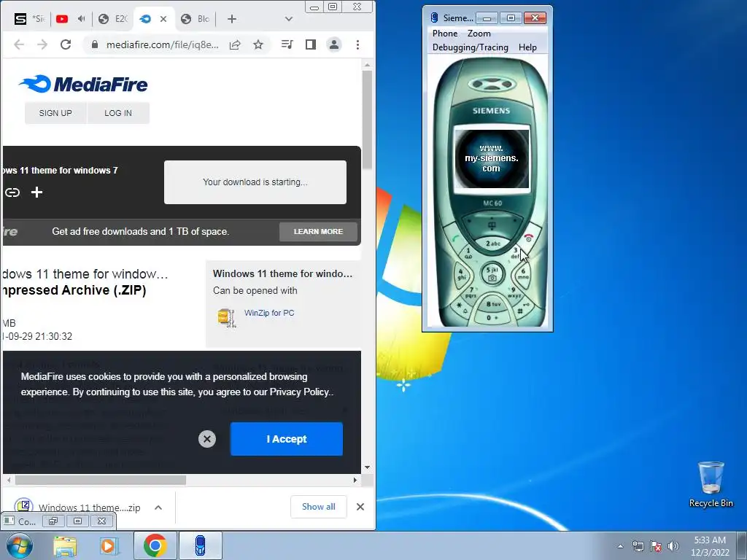The image size is (747, 560).
Task: Open the WinZip for PC link
Action: (x=269, y=313)
